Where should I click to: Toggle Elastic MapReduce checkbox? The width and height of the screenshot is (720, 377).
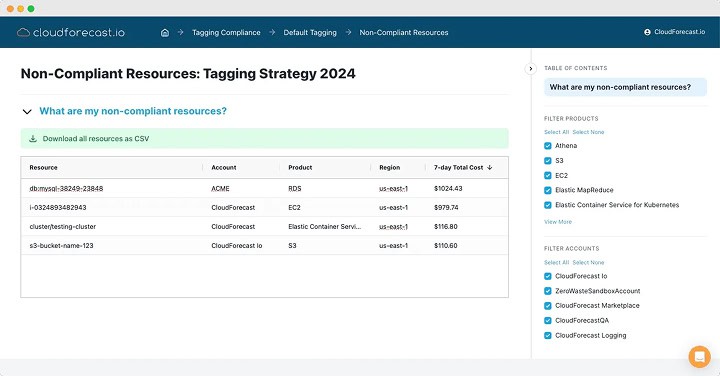(547, 190)
